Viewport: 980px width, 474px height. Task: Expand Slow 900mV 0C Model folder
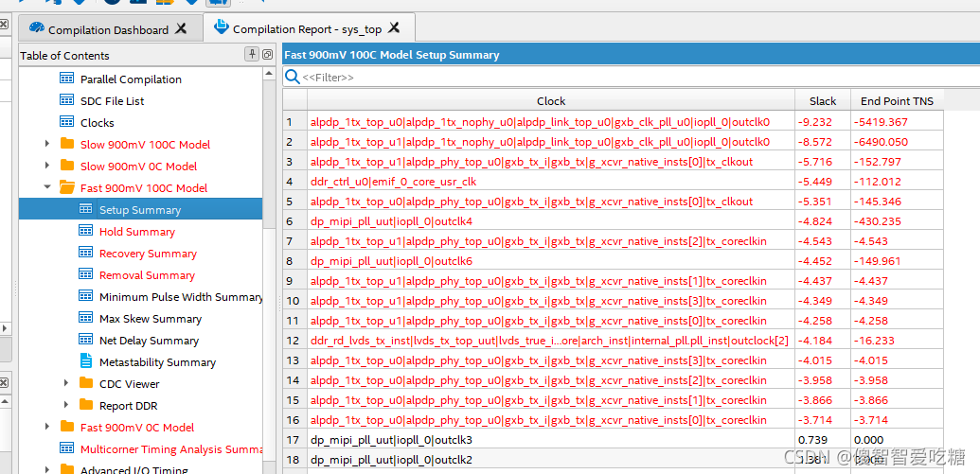tap(47, 166)
